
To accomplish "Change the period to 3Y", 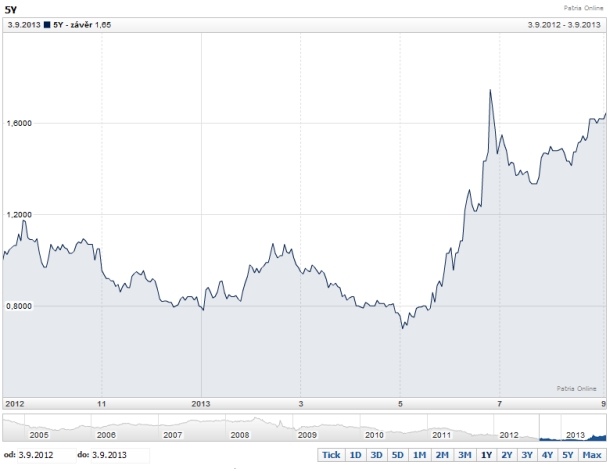I will [527, 455].
